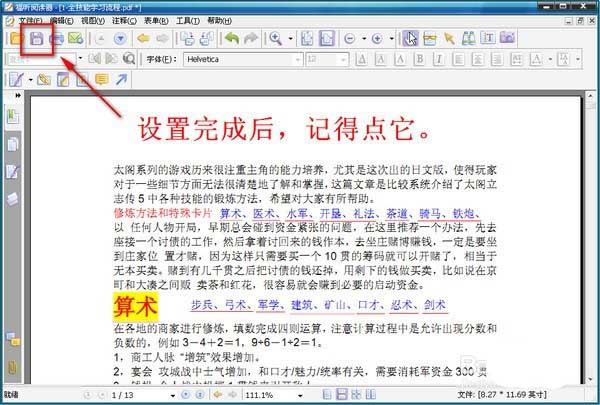Attach a file with the paperclip icon

coord(44,80)
